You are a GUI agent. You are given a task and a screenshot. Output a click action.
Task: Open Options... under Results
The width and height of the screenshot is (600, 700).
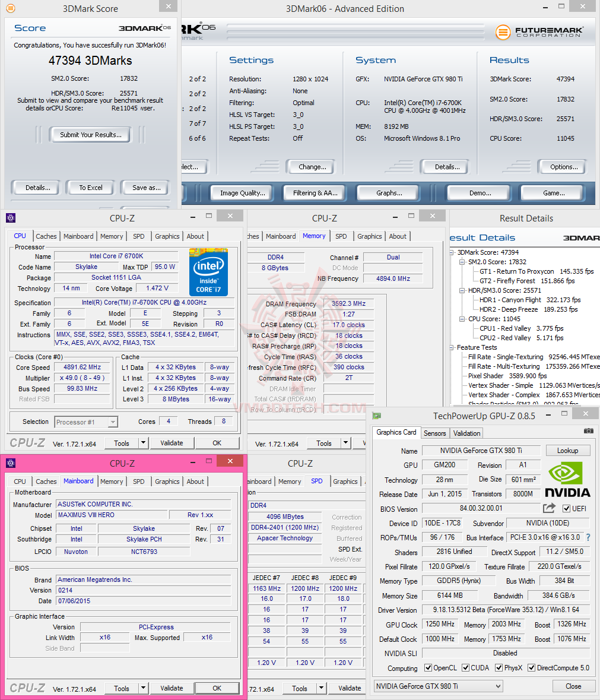563,167
